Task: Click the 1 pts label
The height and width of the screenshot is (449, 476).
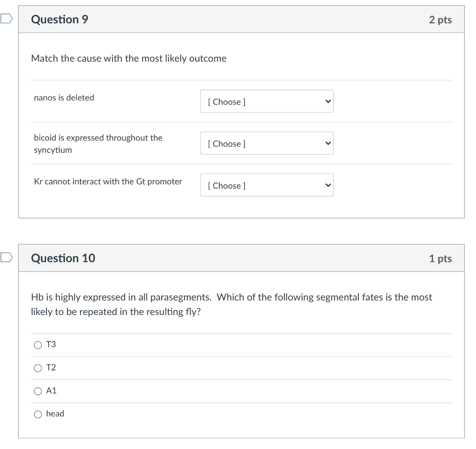Action: (440, 259)
